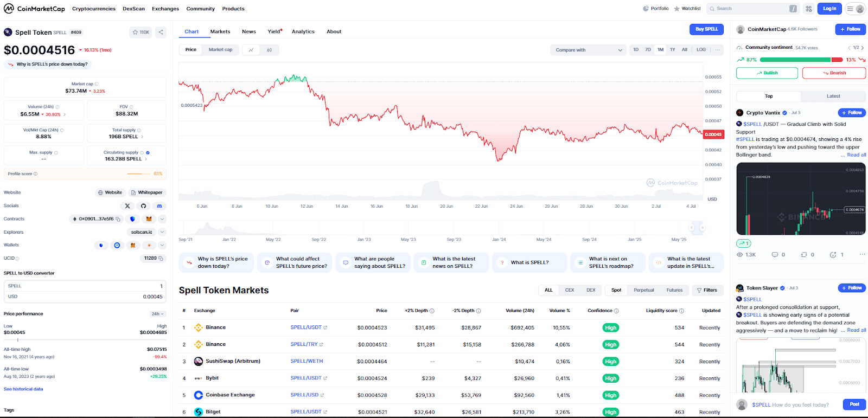Set chart range to All
This screenshot has width=868, height=418.
tap(685, 50)
